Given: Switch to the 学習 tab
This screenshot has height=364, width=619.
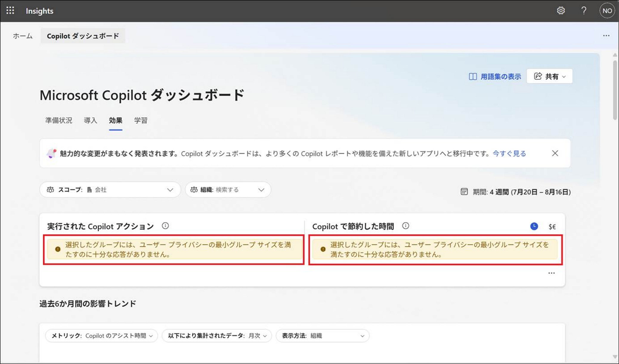Looking at the screenshot, I should pyautogui.click(x=140, y=120).
